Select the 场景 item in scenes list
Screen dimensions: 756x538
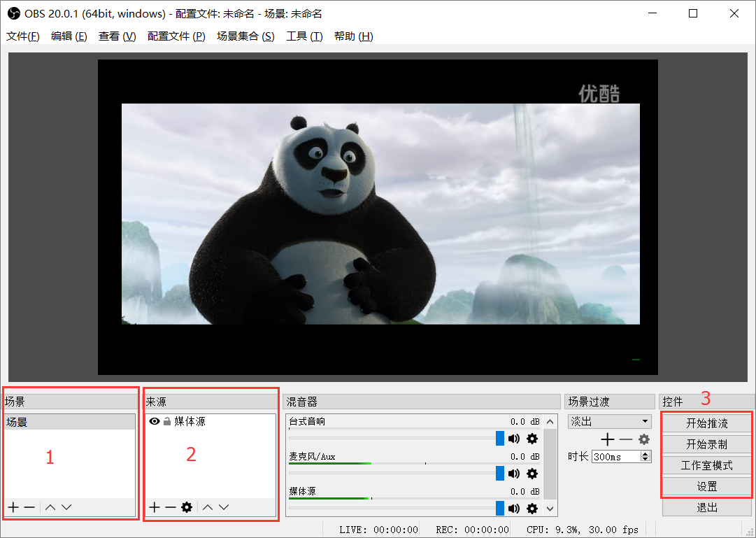70,422
